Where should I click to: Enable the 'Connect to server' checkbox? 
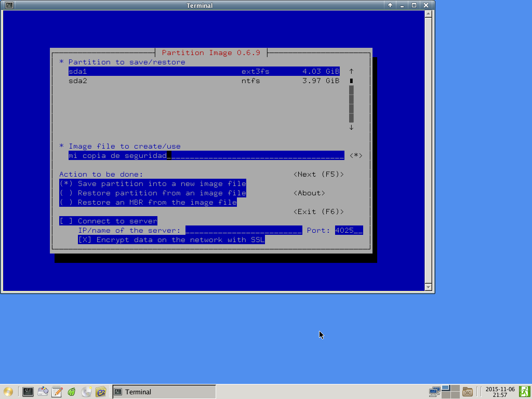pos(108,221)
